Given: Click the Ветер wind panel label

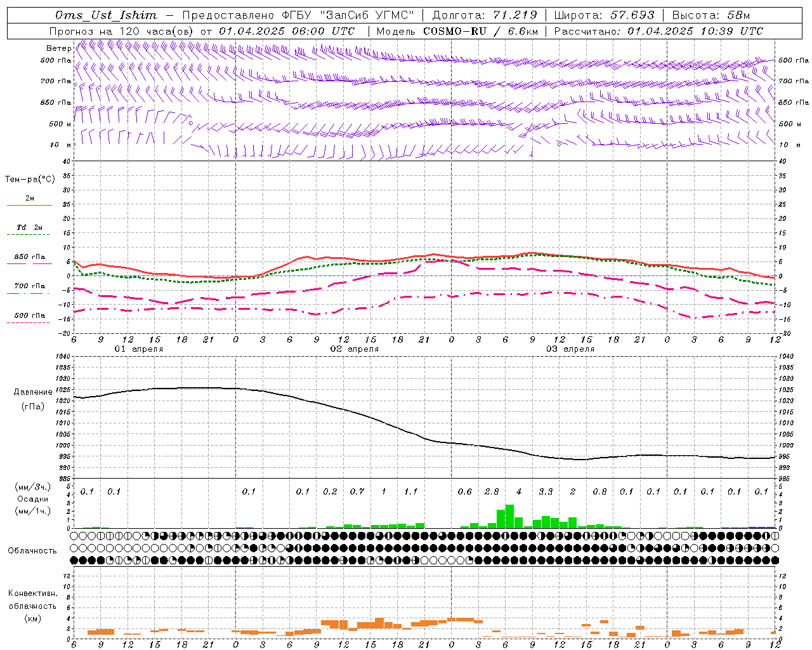Looking at the screenshot, I should (x=59, y=48).
